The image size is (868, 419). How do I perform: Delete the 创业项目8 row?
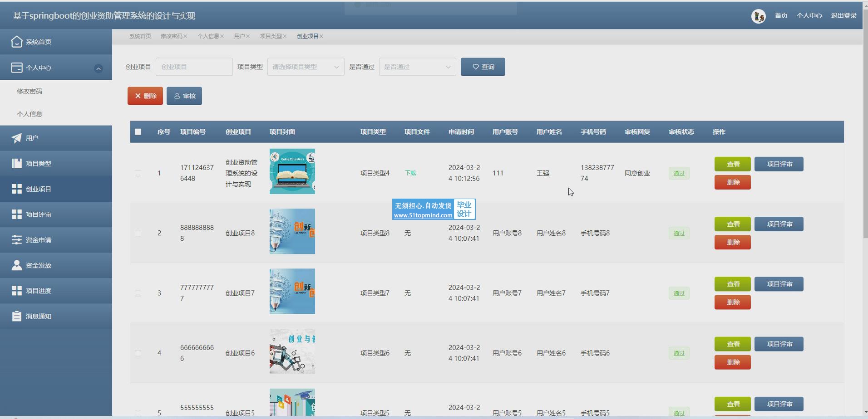pos(732,242)
